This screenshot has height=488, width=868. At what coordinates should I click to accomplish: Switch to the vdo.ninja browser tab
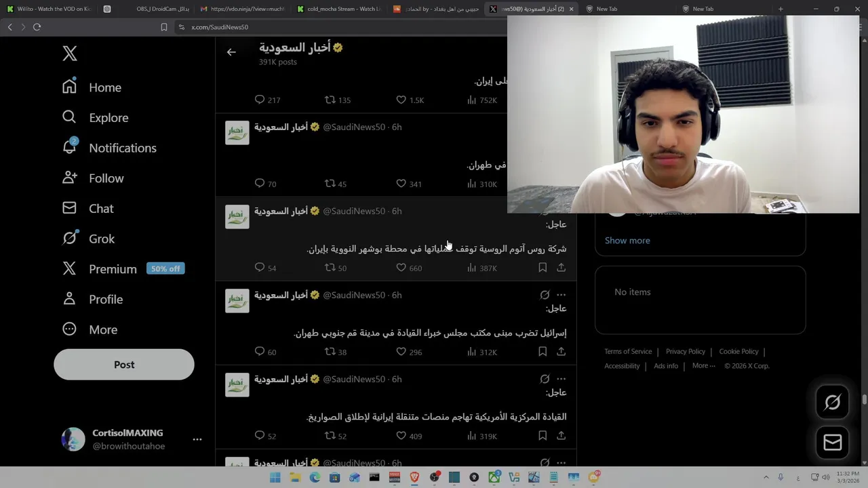point(242,9)
